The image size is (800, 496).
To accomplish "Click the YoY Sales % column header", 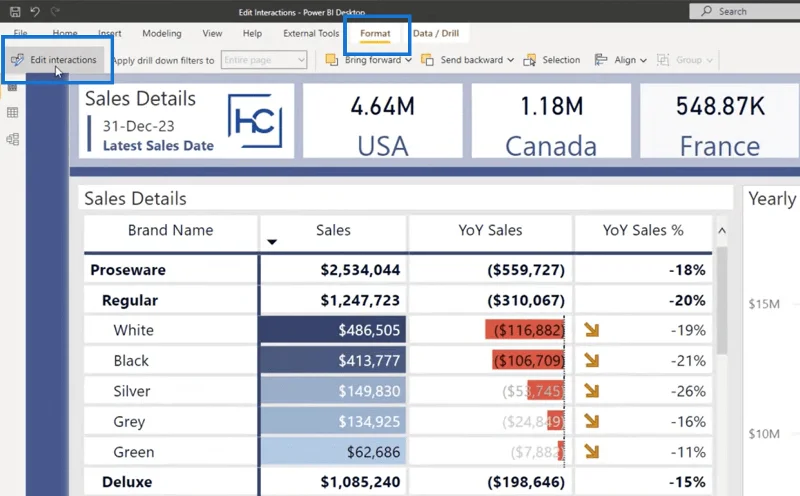I will (643, 230).
